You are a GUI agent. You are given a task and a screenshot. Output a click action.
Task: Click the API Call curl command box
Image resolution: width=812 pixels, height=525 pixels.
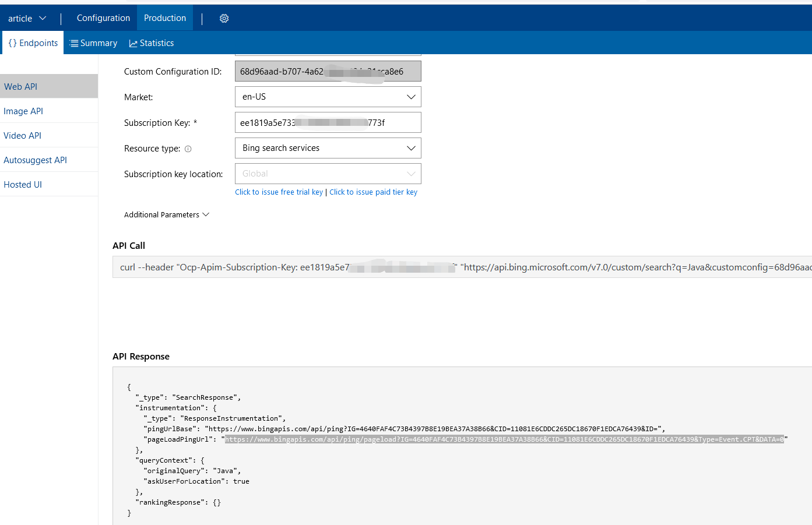click(462, 267)
